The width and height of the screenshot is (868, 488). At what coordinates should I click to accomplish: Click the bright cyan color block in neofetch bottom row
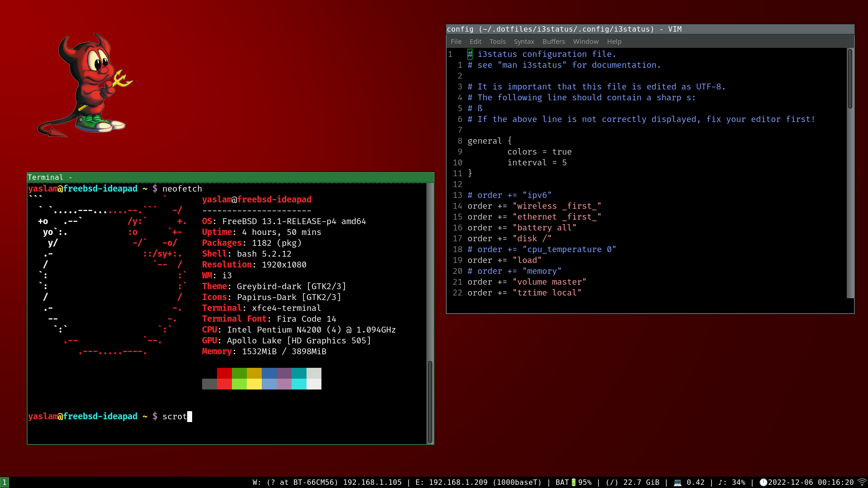pyautogui.click(x=299, y=384)
